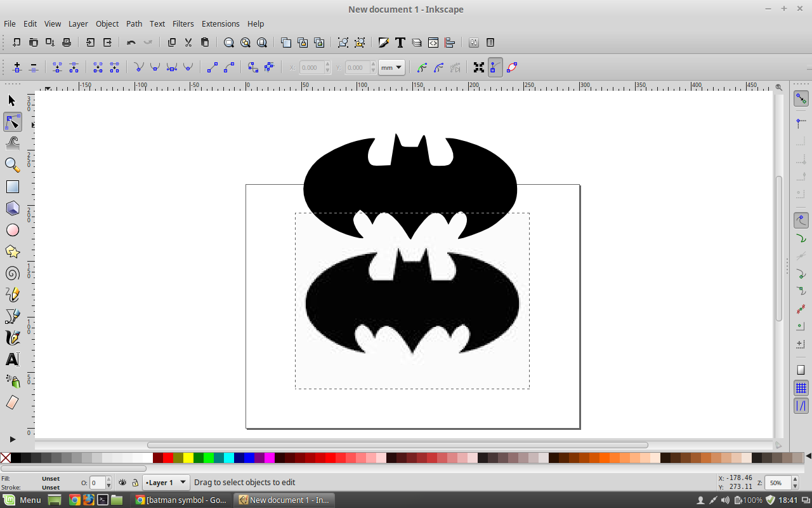Viewport: 812px width, 508px height.
Task: Open the Edit menu
Action: tap(30, 23)
